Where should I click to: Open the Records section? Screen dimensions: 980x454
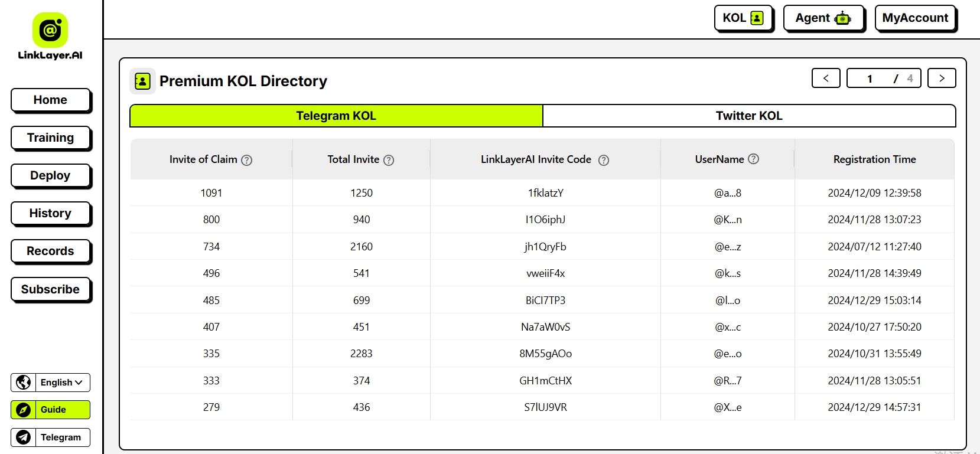pyautogui.click(x=51, y=252)
